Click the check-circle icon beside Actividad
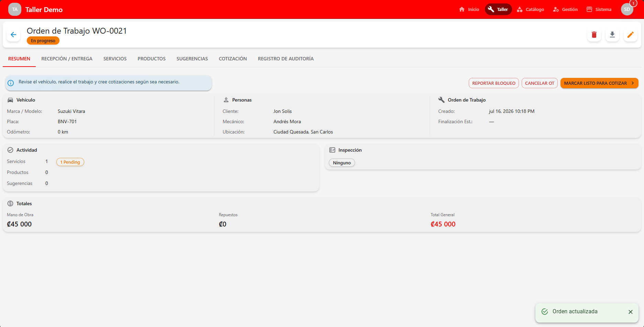Viewport: 644px width, 327px height. tap(10, 150)
